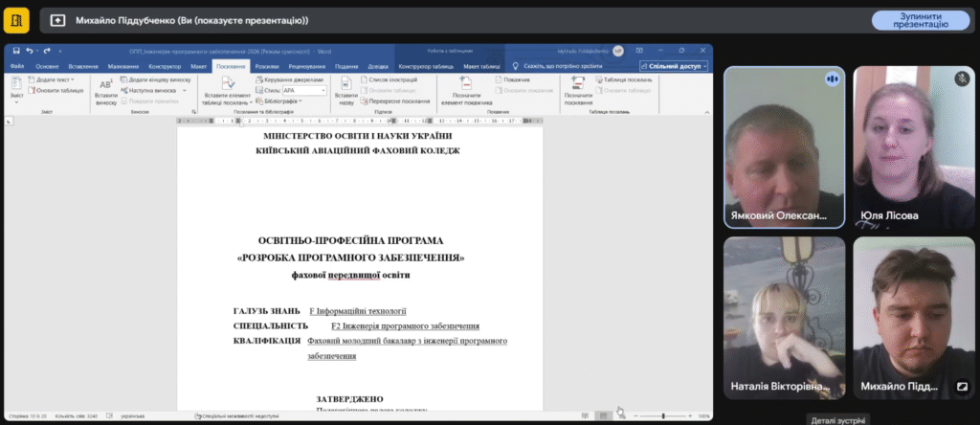Image resolution: width=980 pixels, height=425 pixels.
Task: Click the spelling check icon in status bar
Action: 109,415
